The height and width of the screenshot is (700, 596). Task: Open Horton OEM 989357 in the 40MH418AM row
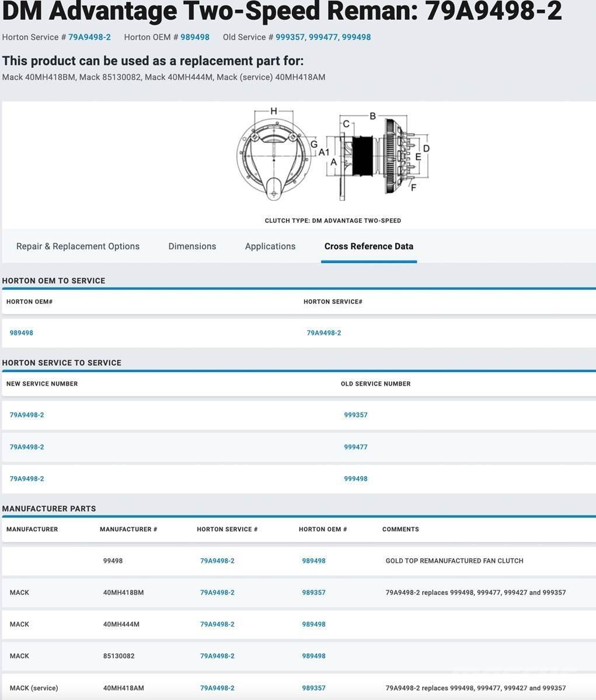(x=313, y=688)
